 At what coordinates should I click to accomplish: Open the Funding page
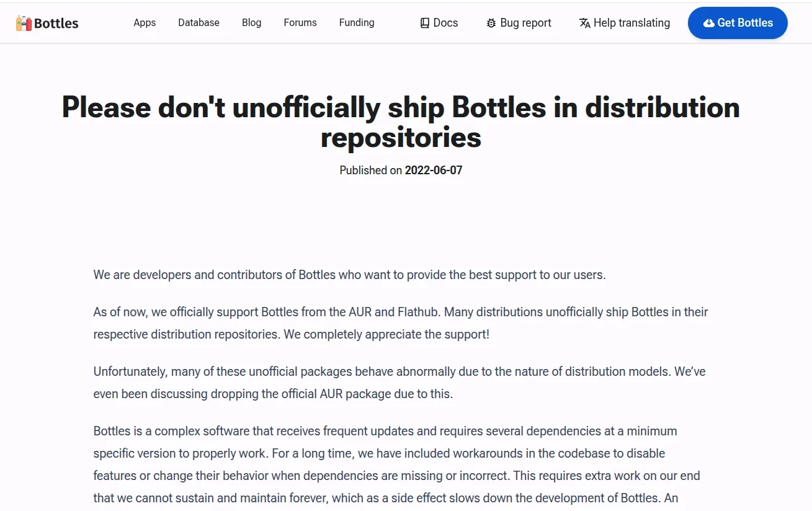pos(357,23)
